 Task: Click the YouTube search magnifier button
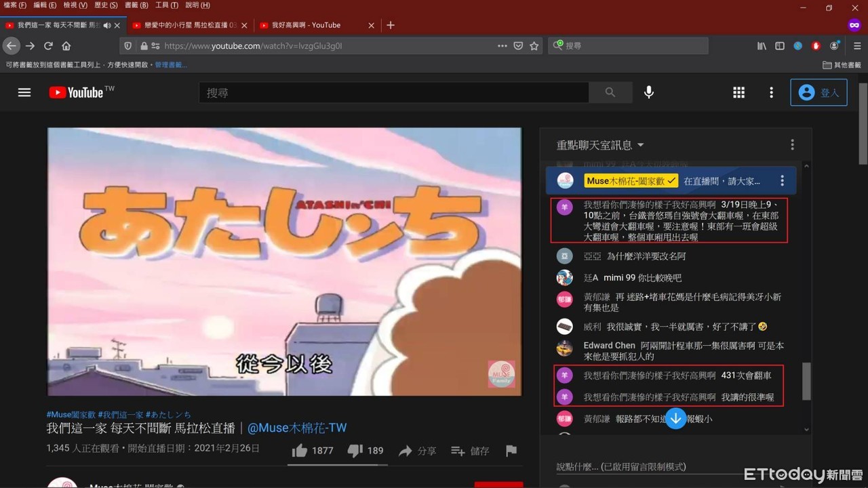coord(610,93)
